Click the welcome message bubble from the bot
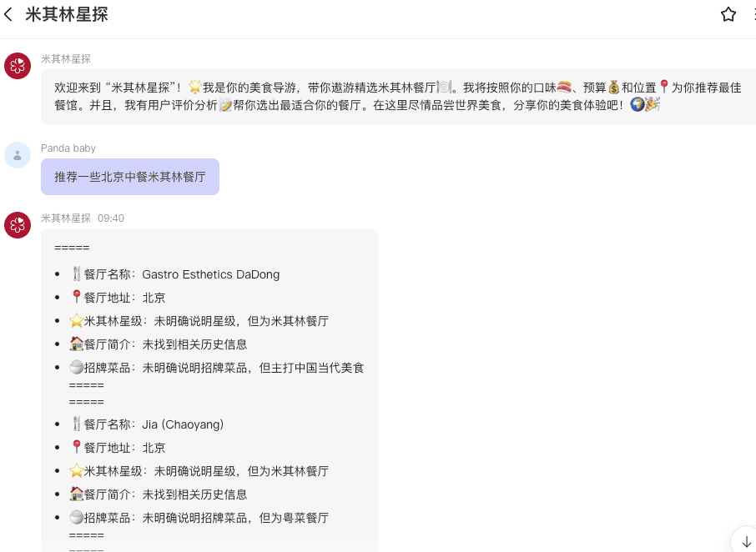Screen dimensions: 756x552 coord(397,96)
